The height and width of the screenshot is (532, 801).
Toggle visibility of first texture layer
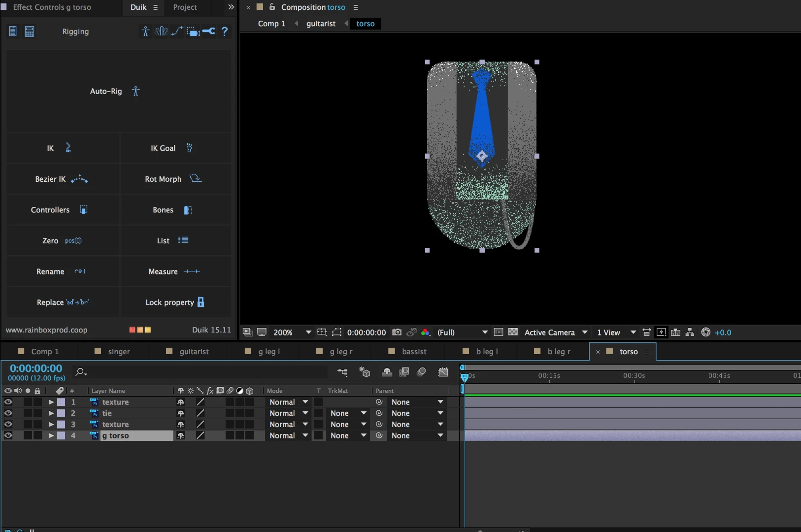click(8, 402)
